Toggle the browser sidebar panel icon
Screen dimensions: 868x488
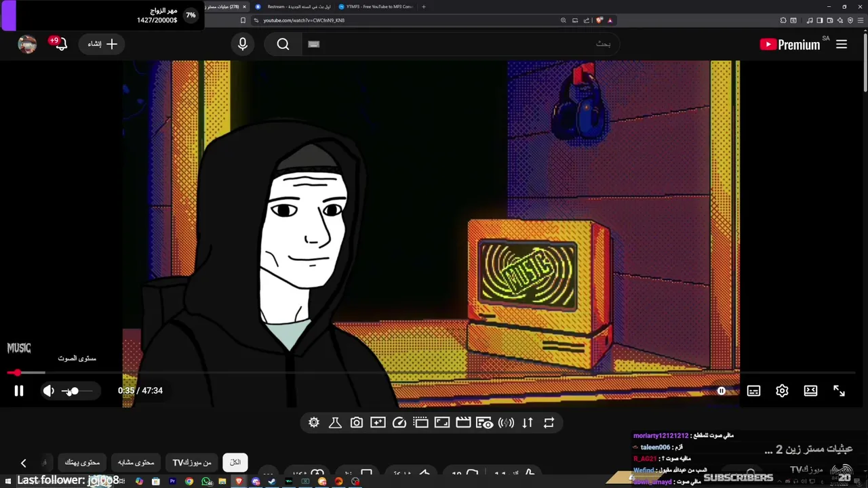click(820, 20)
